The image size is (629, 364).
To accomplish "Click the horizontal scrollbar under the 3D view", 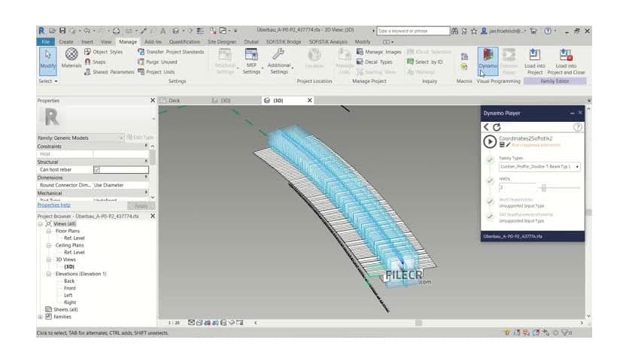I will (x=418, y=323).
